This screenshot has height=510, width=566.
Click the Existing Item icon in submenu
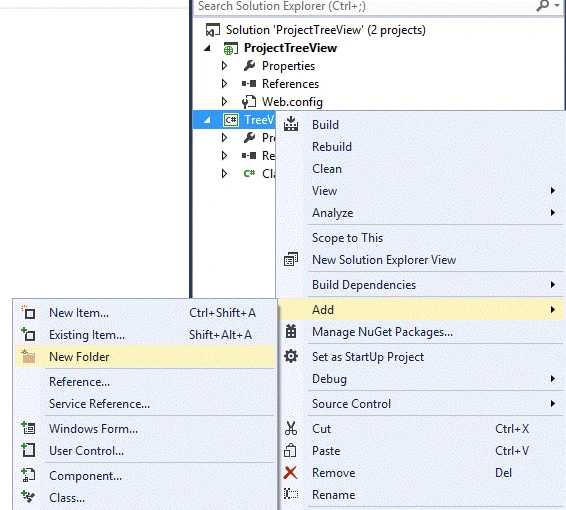tap(28, 334)
